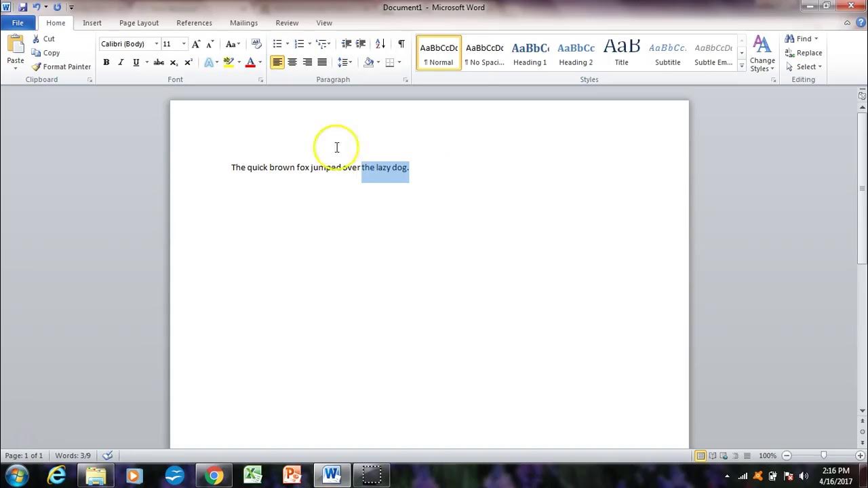Image resolution: width=868 pixels, height=488 pixels.
Task: Apply italic formatting
Action: pyautogui.click(x=120, y=62)
